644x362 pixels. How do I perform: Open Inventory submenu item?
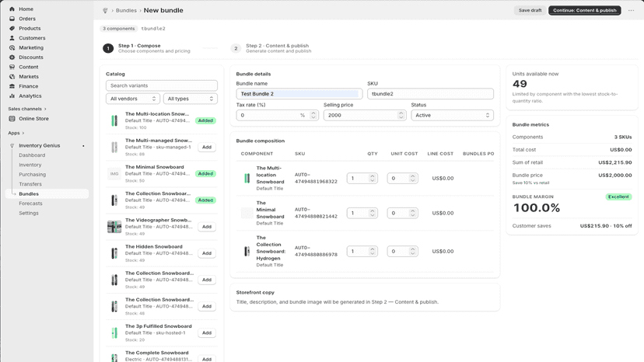(30, 165)
